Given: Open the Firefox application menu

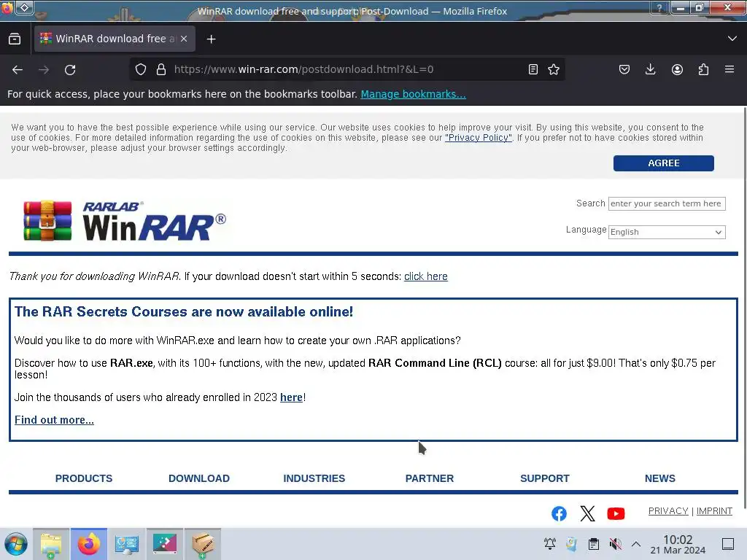Looking at the screenshot, I should click(729, 69).
